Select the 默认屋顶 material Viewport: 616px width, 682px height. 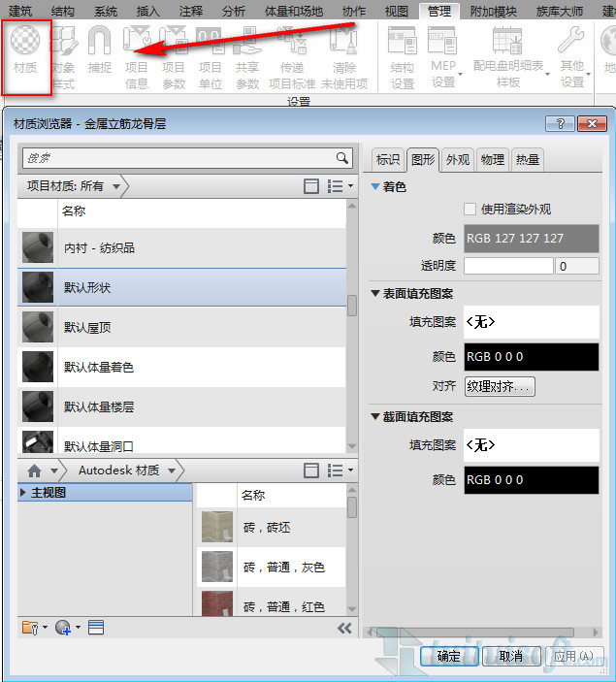click(x=181, y=327)
